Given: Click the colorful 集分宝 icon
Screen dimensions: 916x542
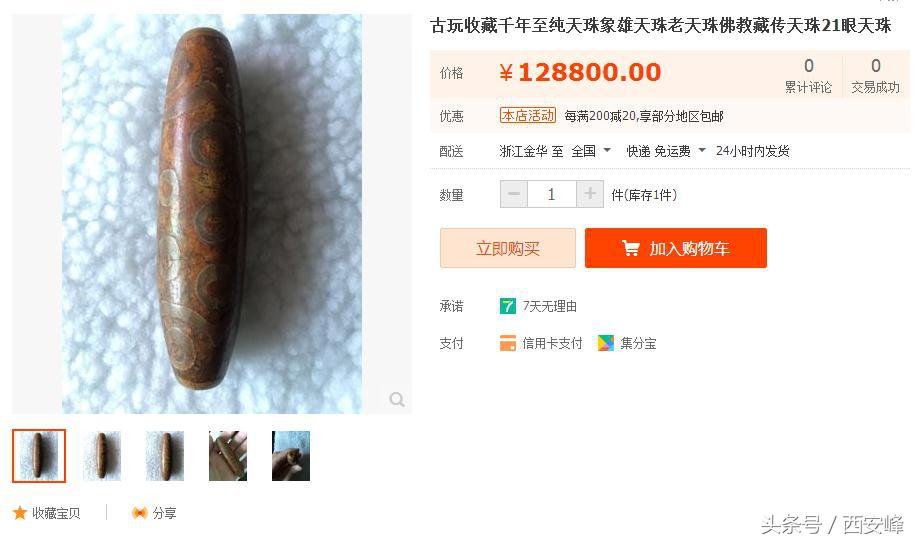Looking at the screenshot, I should click(606, 343).
